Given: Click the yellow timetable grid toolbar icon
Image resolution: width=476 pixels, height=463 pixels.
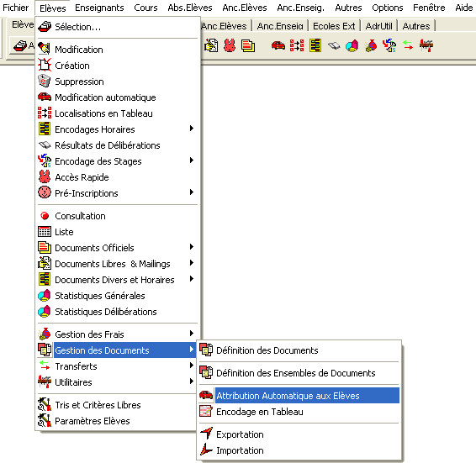Looking at the screenshot, I should click(315, 45).
